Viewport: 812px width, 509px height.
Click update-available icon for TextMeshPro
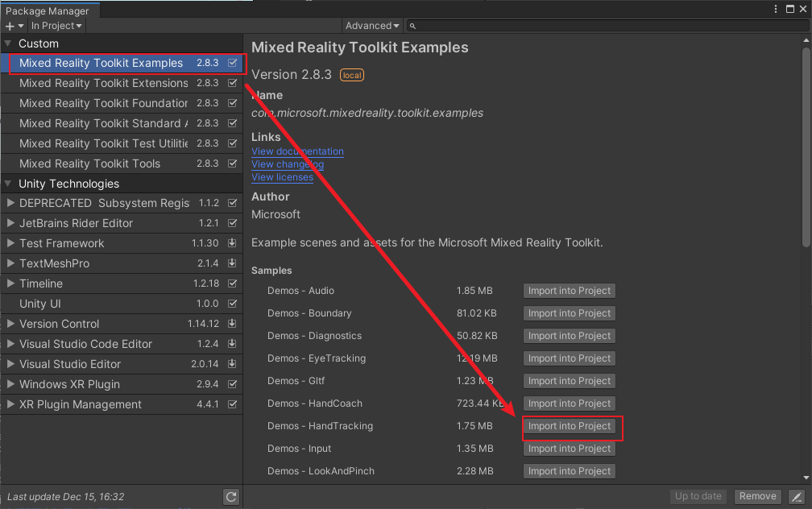(x=233, y=263)
